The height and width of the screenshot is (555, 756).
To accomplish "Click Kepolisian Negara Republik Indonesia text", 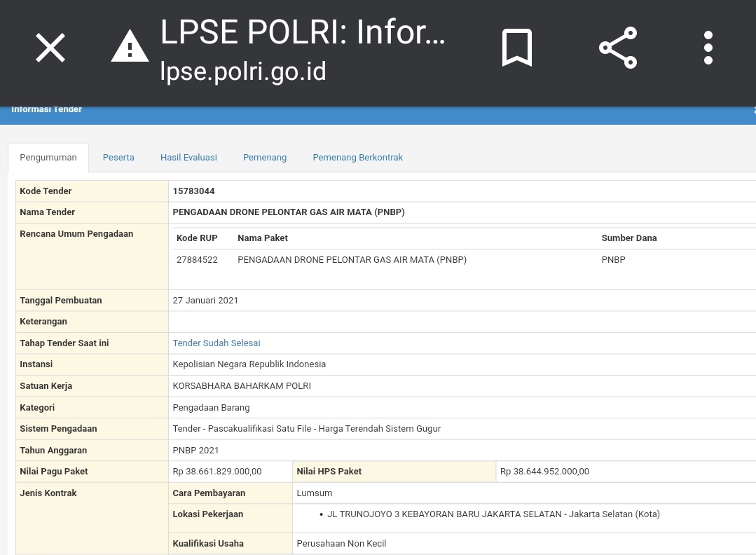I will (249, 364).
